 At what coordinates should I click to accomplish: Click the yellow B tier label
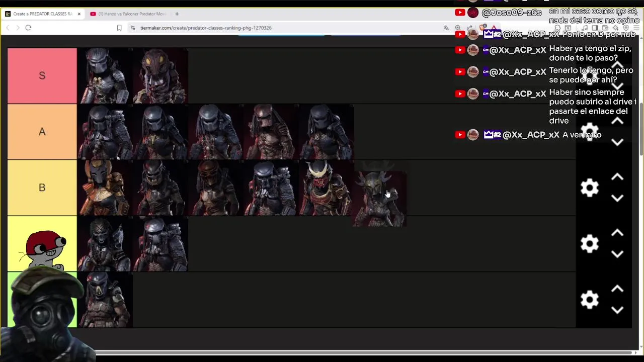tap(42, 188)
